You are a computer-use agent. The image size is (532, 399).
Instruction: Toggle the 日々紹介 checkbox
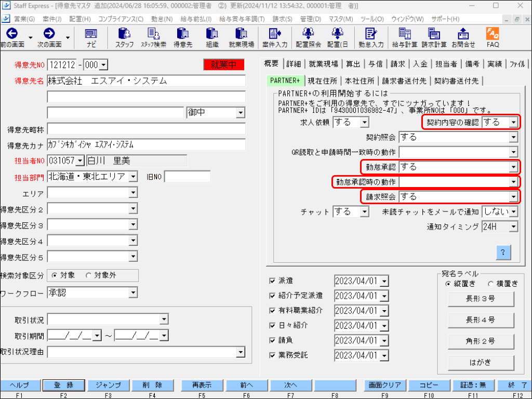pyautogui.click(x=272, y=325)
